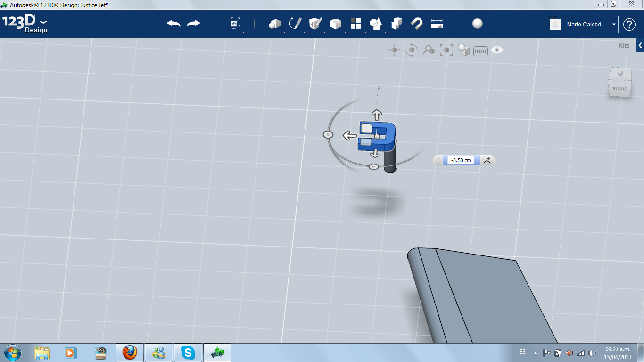Open the Primitives shapes tool

pyautogui.click(x=275, y=24)
